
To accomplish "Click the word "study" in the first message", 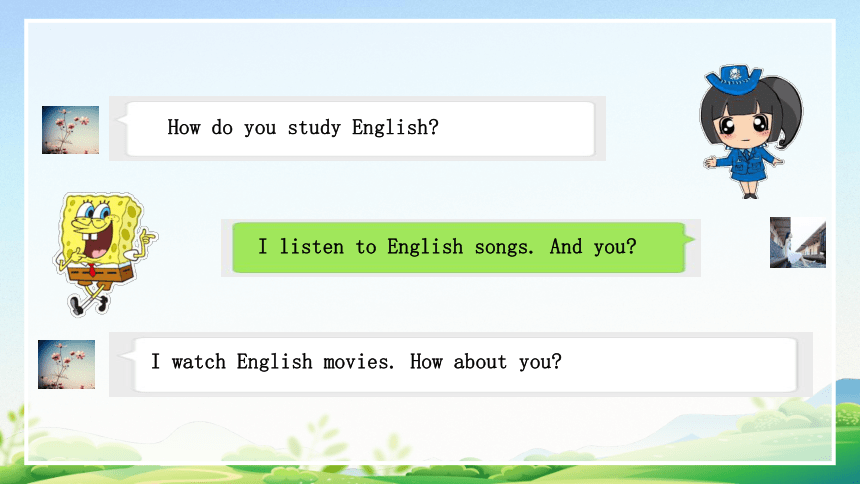I will 314,128.
